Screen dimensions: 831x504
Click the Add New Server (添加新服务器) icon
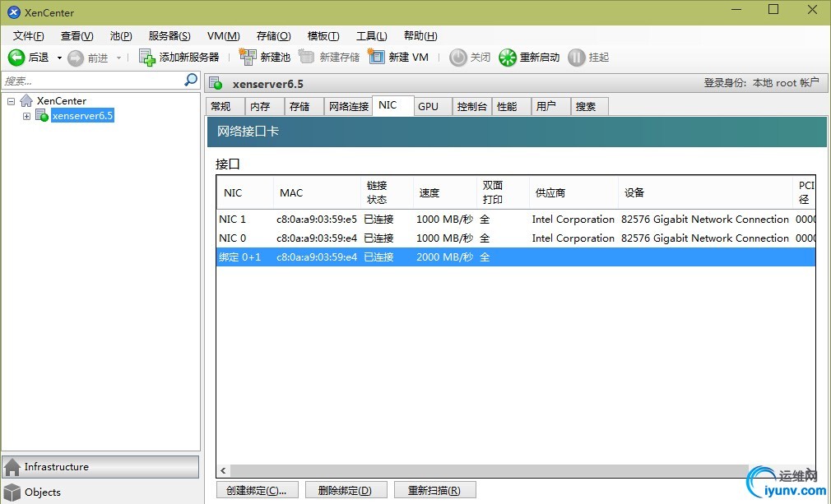(146, 58)
